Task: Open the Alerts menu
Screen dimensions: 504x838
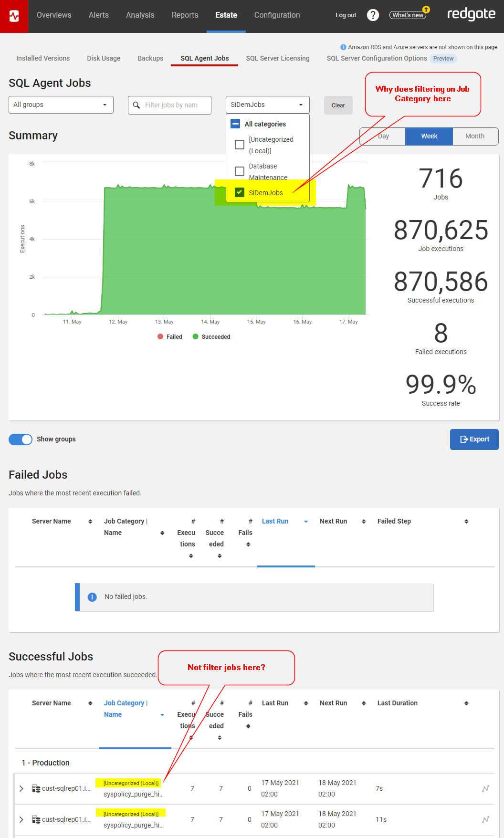Action: click(x=99, y=15)
